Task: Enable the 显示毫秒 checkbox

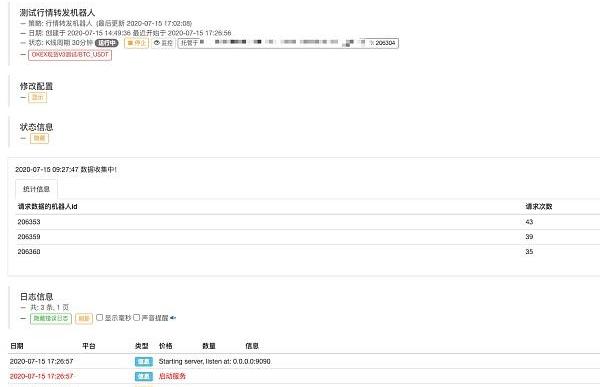Action: (99, 317)
